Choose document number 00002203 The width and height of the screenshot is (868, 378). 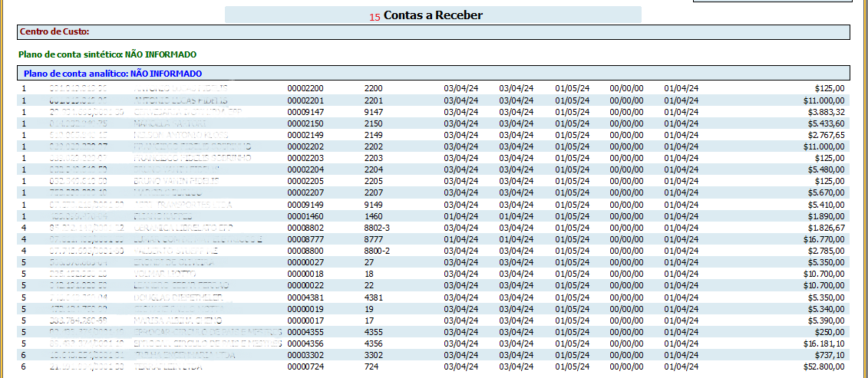point(305,158)
